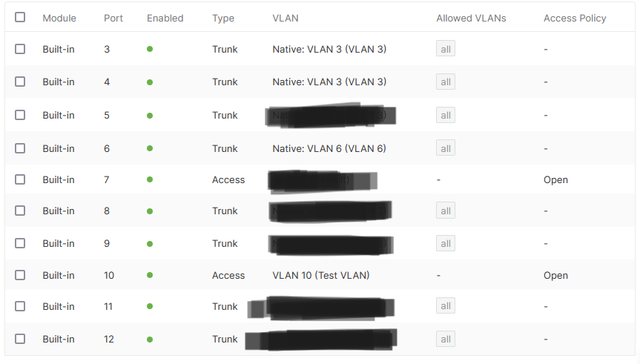Click the 'all' badge on port 11 row

coord(446,306)
